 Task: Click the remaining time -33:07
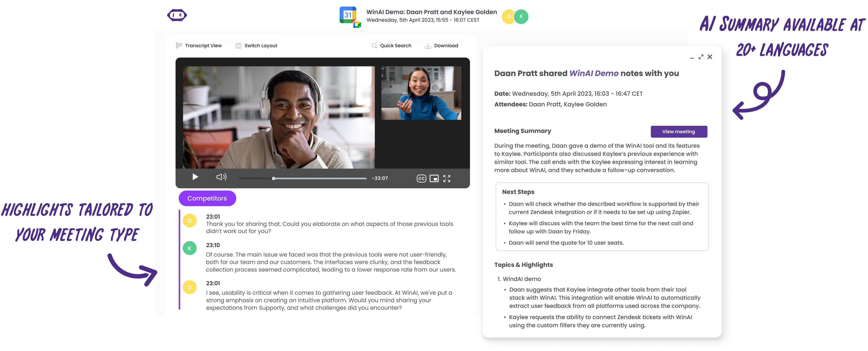coord(380,178)
